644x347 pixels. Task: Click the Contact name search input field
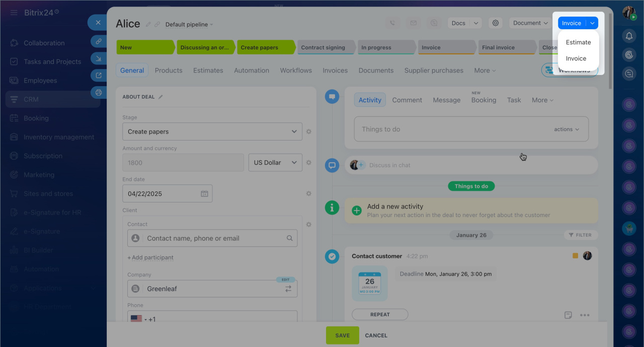tap(214, 239)
